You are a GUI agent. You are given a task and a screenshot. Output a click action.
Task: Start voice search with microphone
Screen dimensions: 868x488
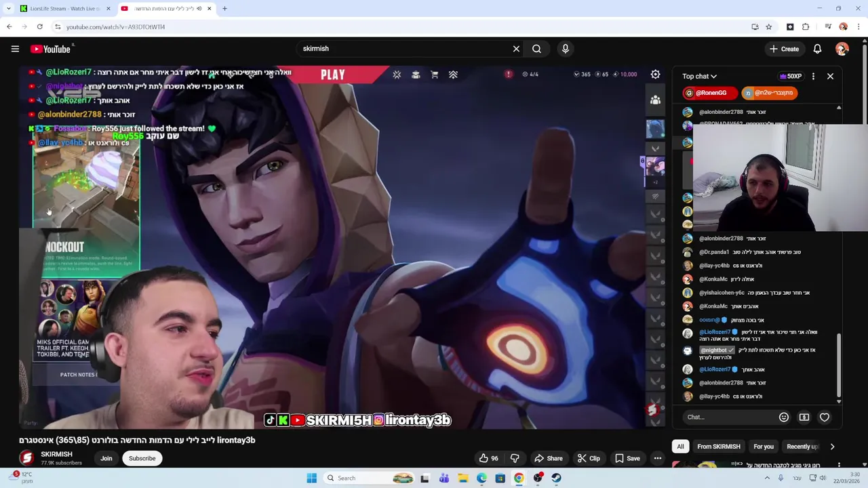tap(565, 49)
